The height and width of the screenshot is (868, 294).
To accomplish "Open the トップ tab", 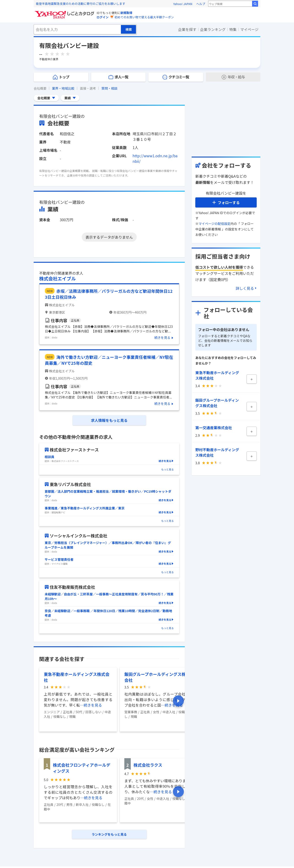I will (61, 77).
